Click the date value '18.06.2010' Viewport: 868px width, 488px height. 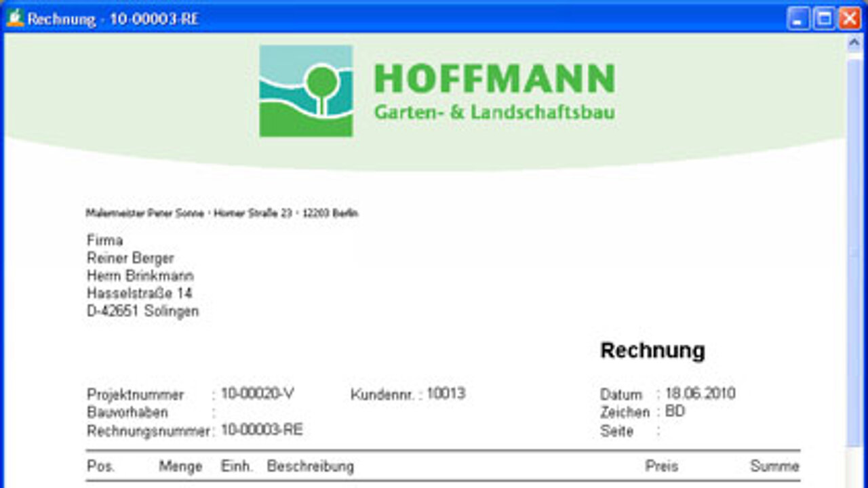tap(701, 393)
